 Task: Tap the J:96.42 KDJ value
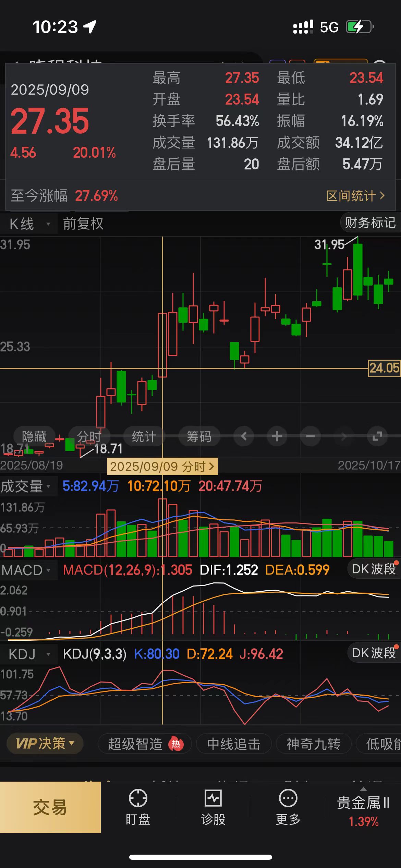coord(261,654)
